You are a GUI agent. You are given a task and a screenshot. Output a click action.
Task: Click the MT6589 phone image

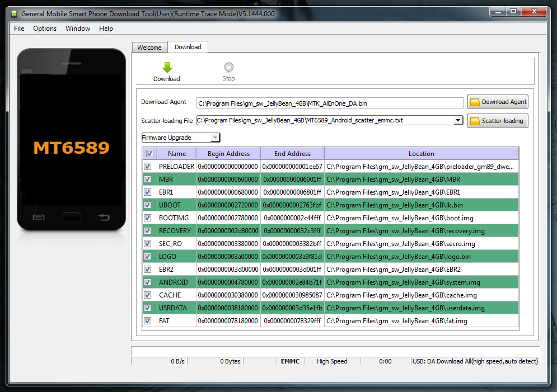[72, 139]
